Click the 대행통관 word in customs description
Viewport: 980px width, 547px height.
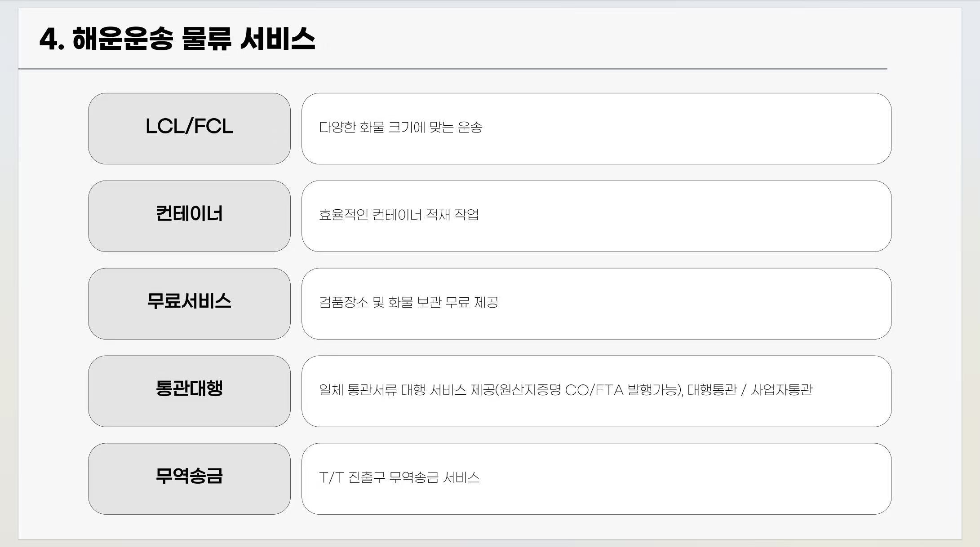[712, 390]
